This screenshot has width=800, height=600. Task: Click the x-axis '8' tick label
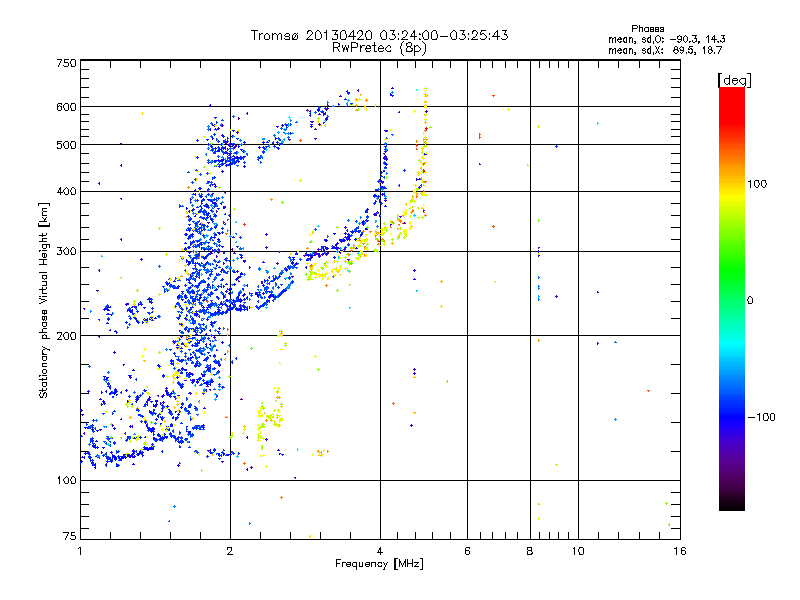[530, 551]
